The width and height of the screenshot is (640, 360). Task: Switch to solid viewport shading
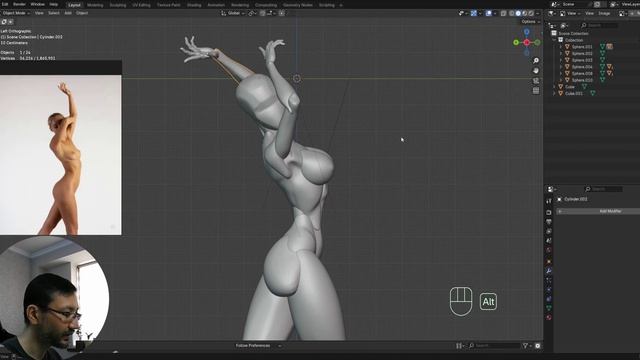(x=518, y=13)
